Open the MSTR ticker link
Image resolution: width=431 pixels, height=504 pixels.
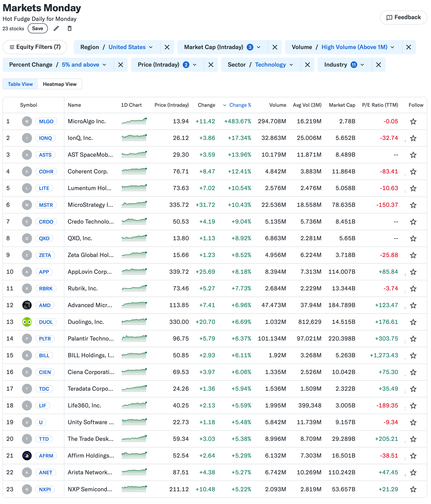46,205
